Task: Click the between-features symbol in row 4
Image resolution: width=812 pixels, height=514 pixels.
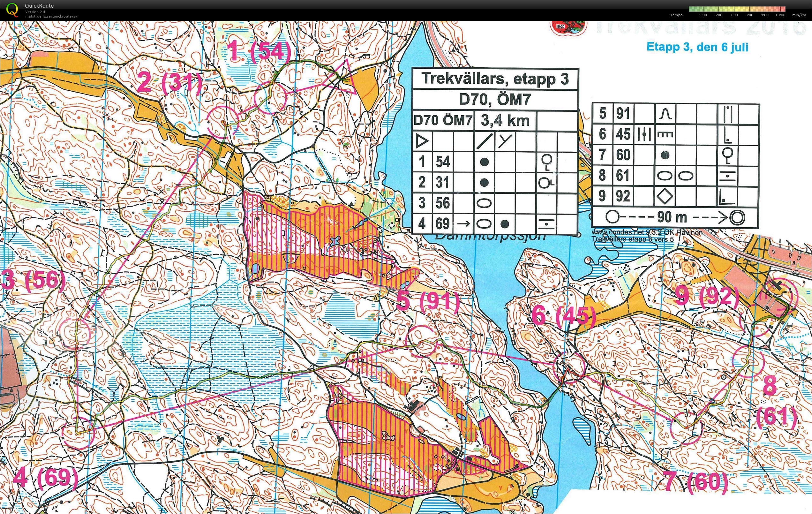Action: point(546,223)
